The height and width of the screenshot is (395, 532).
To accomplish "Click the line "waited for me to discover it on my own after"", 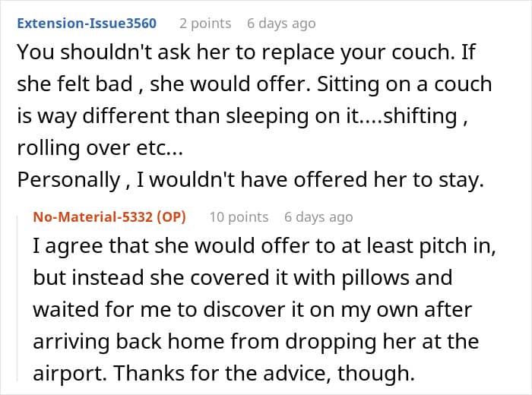I will click(252, 308).
